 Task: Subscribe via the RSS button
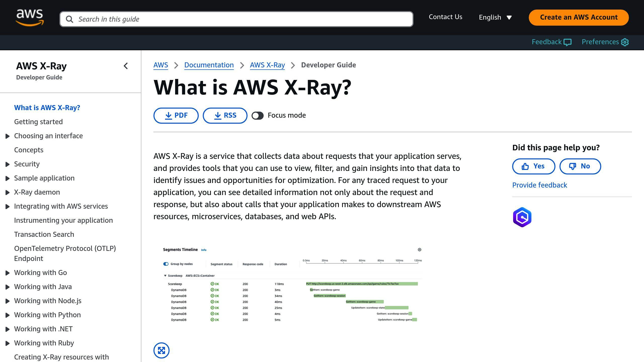[x=225, y=116]
